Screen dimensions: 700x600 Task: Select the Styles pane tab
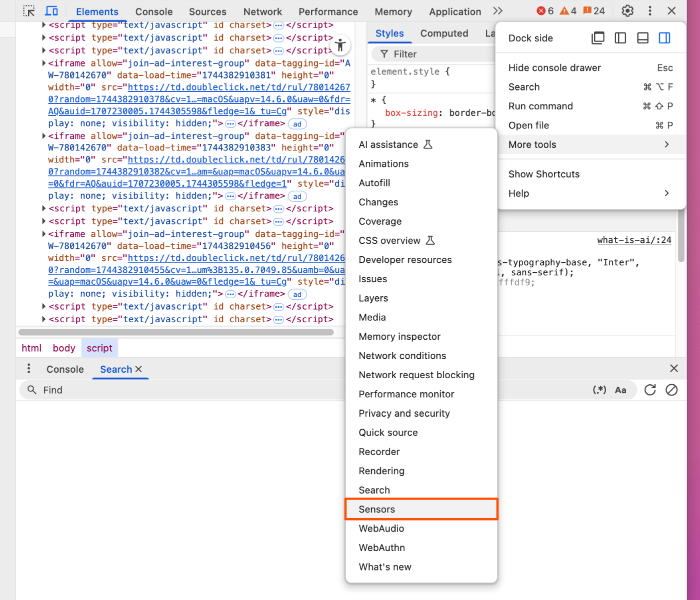click(389, 33)
